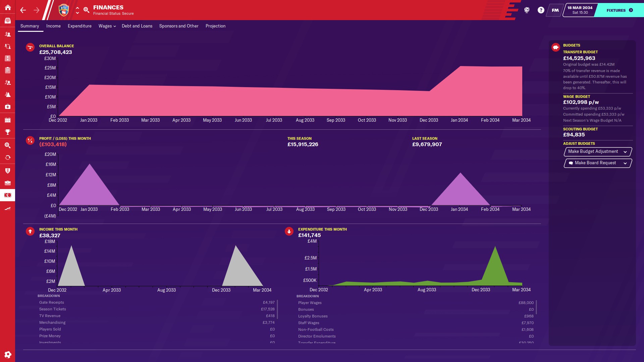Open the Squad sidebar icon
Viewport: 644px width, 362px height.
pyautogui.click(x=7, y=34)
